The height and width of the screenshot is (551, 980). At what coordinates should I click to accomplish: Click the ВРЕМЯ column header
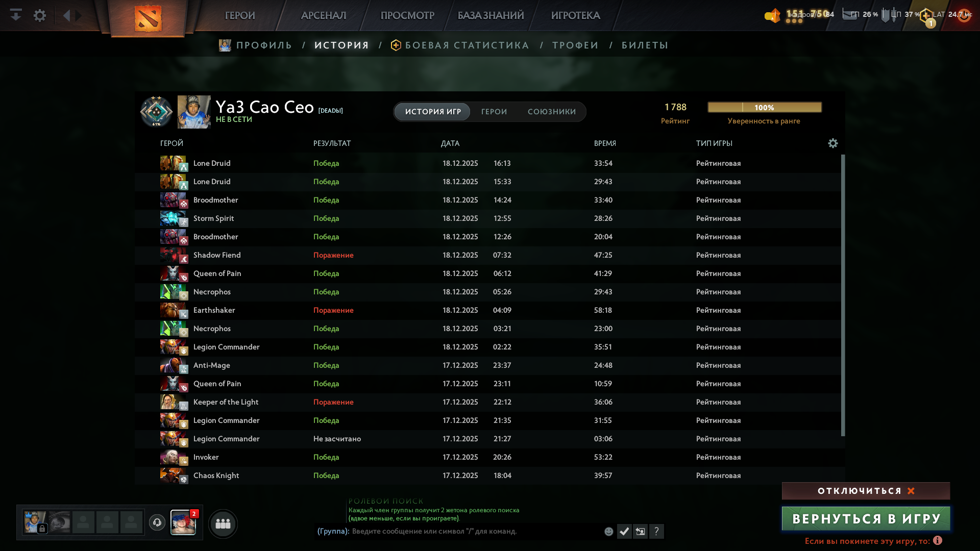[605, 143]
